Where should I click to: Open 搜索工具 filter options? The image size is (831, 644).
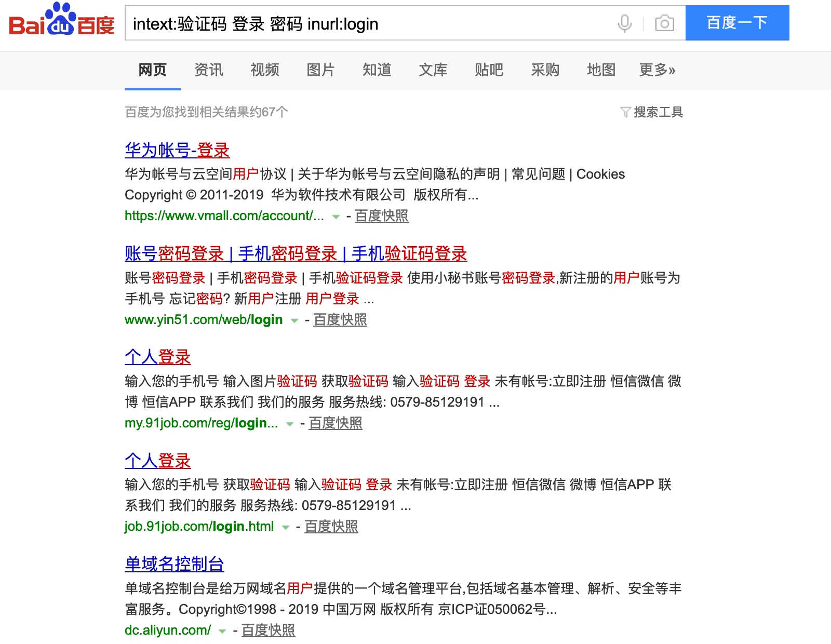click(652, 112)
